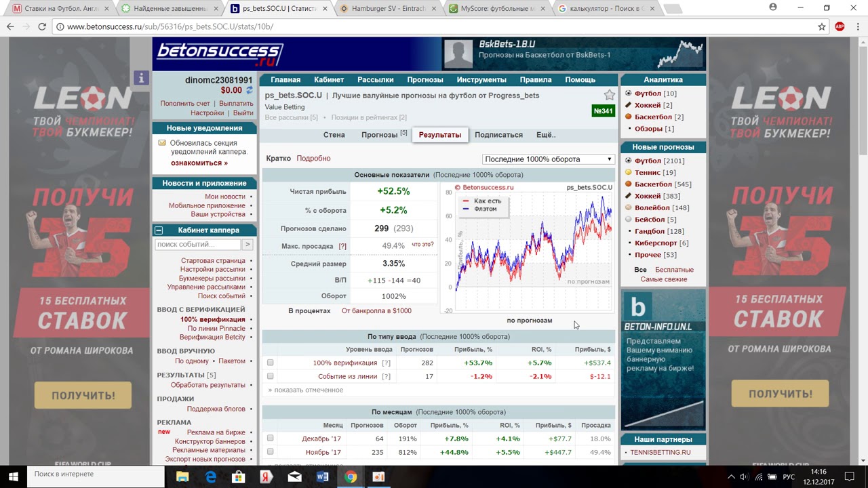Screen dimensions: 868x488
Task: Check the 100% верификация row checkbox
Action: tap(270, 363)
